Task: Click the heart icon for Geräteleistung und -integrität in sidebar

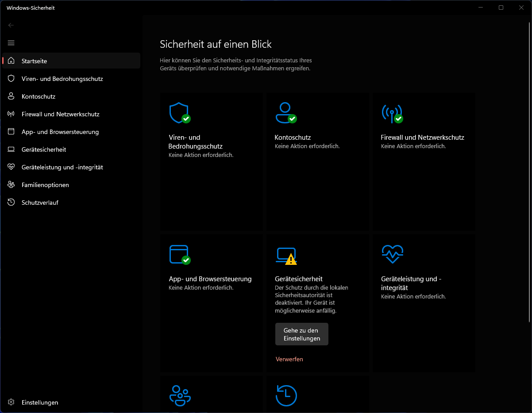Action: click(11, 167)
